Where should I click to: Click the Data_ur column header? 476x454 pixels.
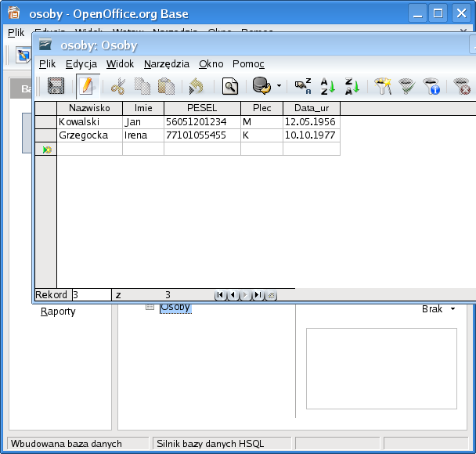tap(312, 108)
